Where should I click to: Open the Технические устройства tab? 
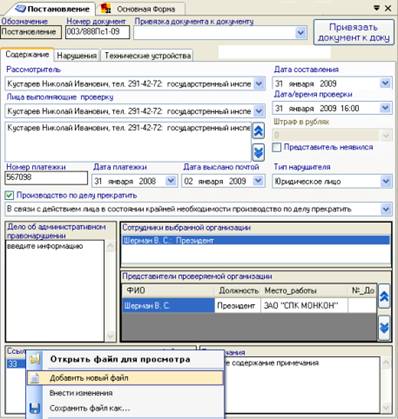pos(147,56)
